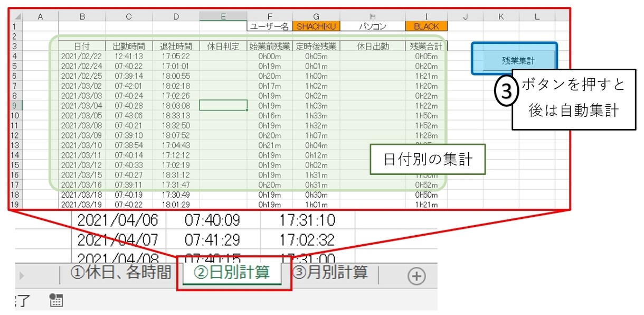Click the active cell E9
The height and width of the screenshot is (315, 644).
click(223, 105)
